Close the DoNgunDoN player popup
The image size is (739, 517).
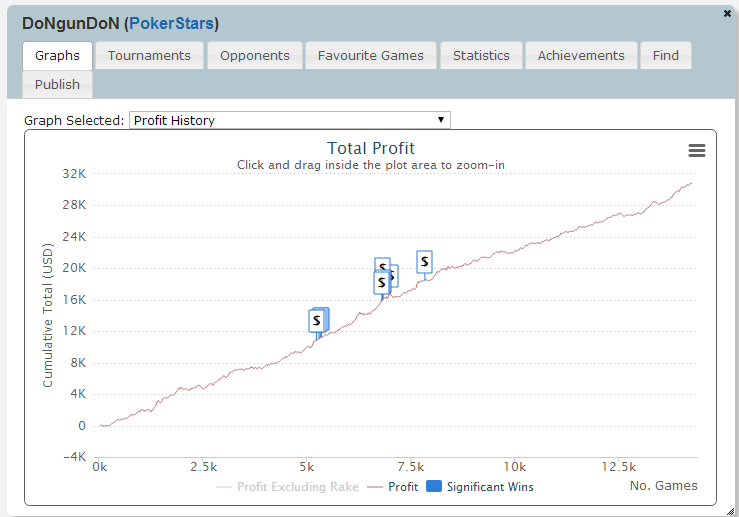pos(727,13)
